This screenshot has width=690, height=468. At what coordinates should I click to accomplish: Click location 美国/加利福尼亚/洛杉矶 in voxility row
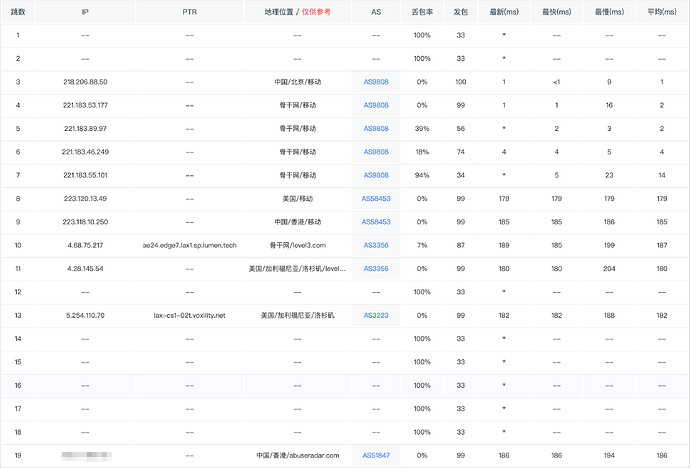tap(297, 315)
